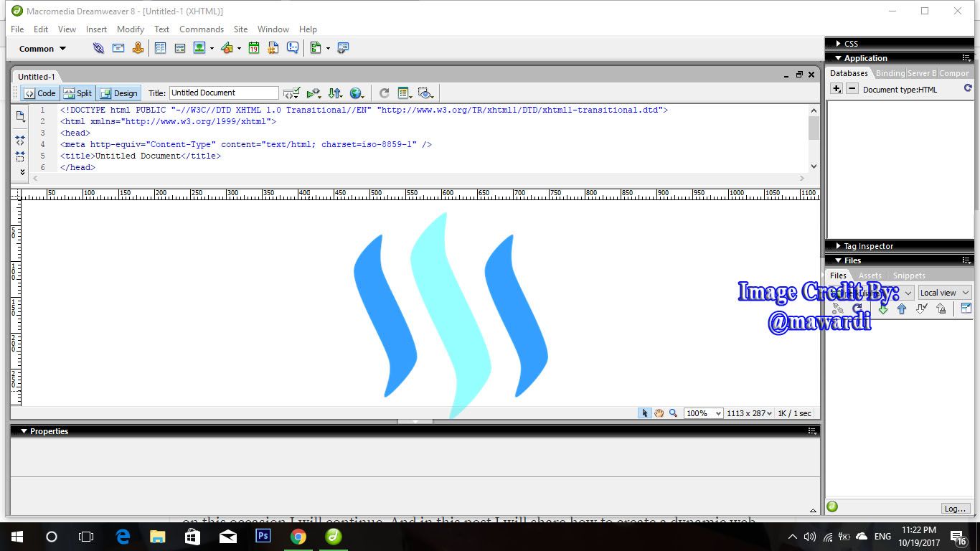
Task: Switch to Split view
Action: [77, 93]
